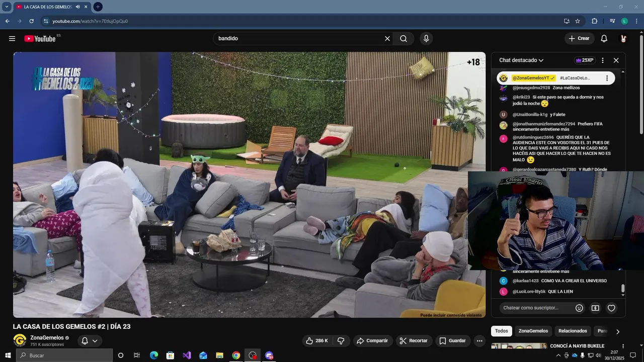Install the YouTube app from the address bar
644x362 pixels.
(x=567, y=21)
